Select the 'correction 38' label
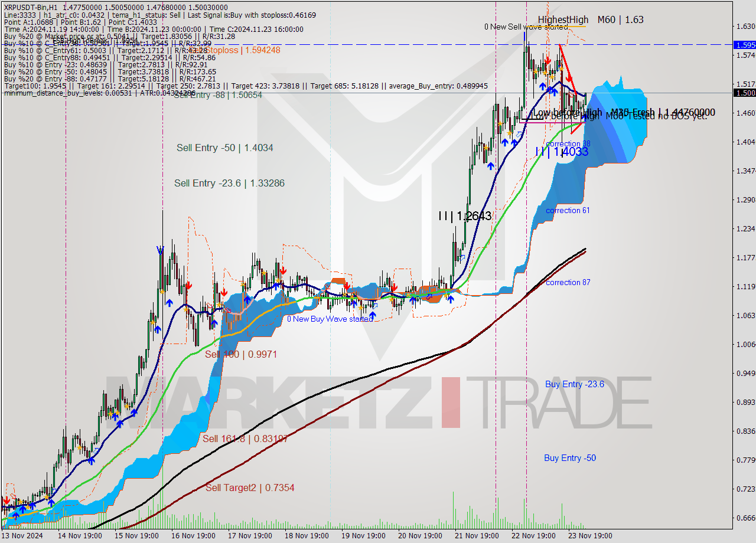Image resolution: width=756 pixels, height=543 pixels. click(568, 143)
